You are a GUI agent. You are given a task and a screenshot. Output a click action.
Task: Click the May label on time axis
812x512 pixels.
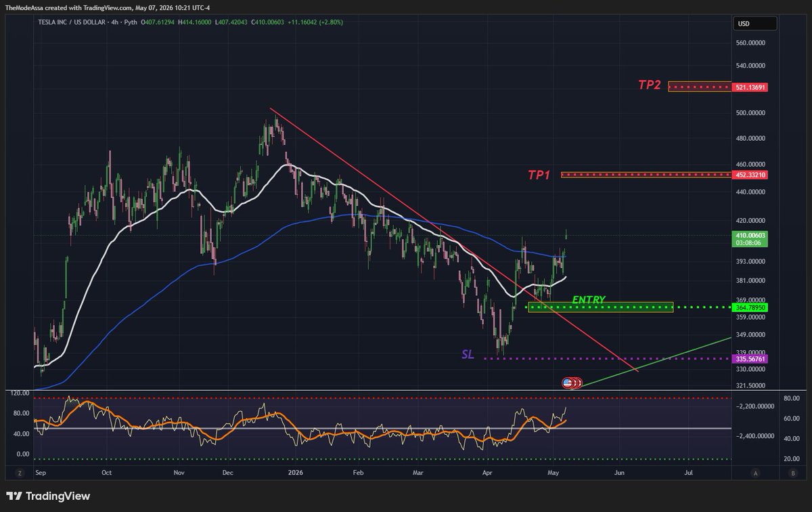click(x=554, y=473)
